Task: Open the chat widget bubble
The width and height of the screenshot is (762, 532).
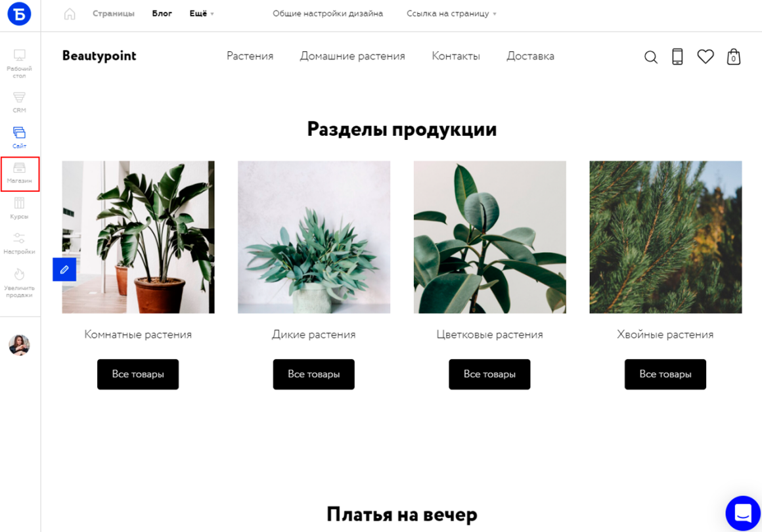Action: click(x=743, y=513)
